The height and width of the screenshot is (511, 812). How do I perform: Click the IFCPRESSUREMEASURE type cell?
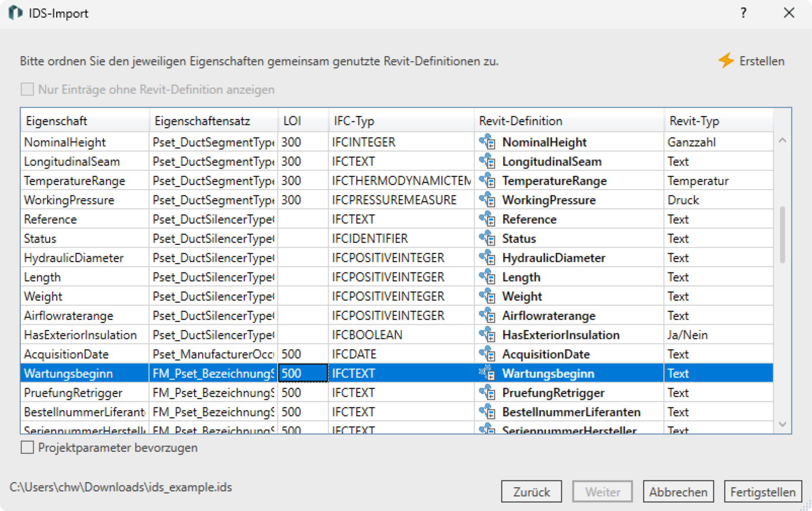coord(401,200)
